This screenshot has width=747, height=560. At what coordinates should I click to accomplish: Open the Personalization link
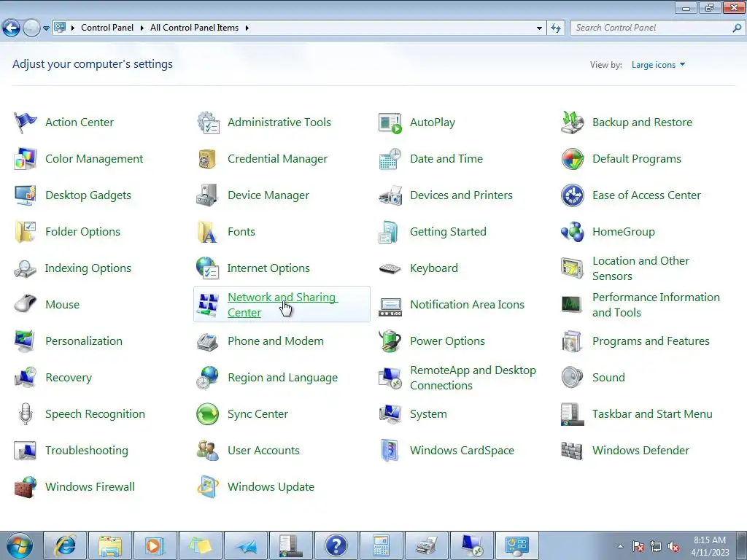point(84,341)
